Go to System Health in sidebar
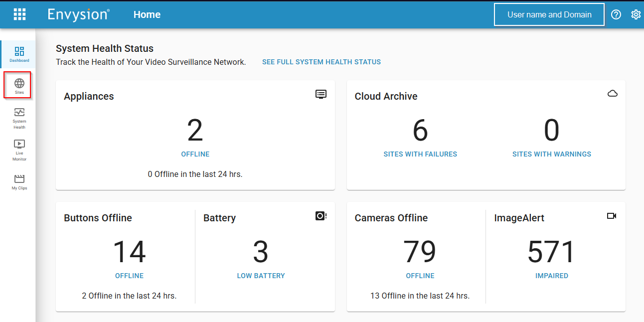644x322 pixels. coord(19,118)
